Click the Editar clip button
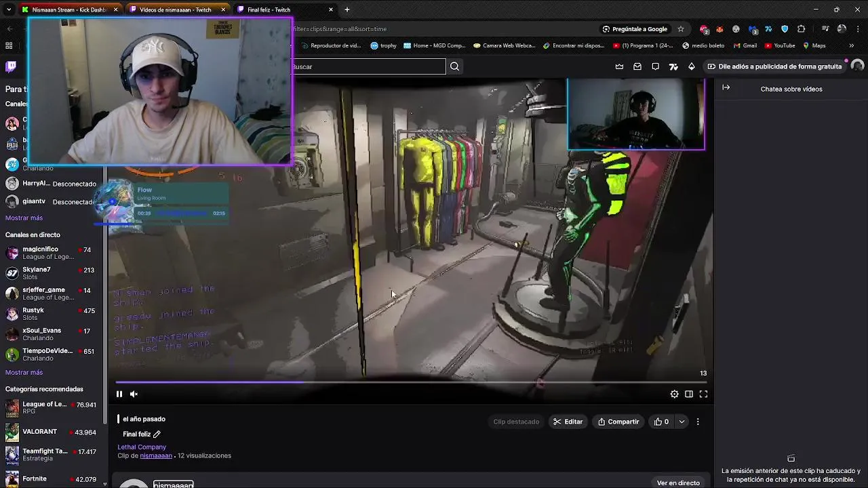The width and height of the screenshot is (868, 488). [568, 422]
